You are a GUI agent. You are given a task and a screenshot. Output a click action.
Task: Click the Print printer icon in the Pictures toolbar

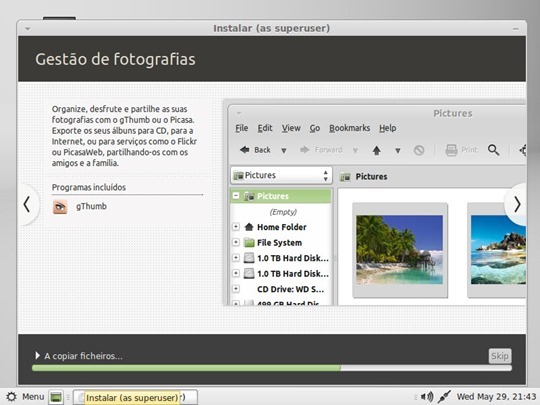pos(451,150)
